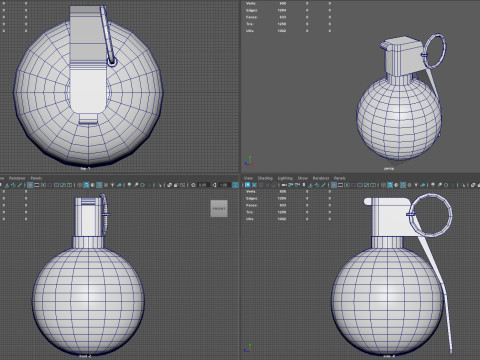Screen dimensions: 480x360
Task: Open Renderer menu in front view panel
Action: 17,178
